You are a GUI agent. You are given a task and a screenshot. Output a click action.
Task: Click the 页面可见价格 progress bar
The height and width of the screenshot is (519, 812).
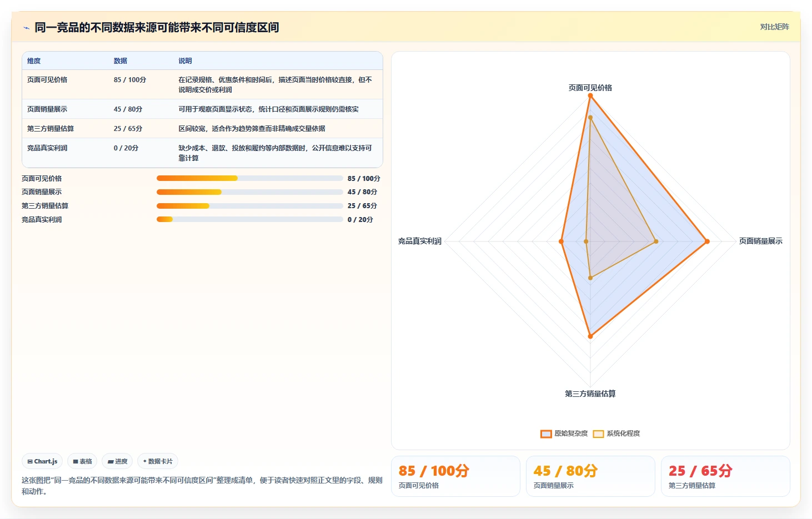click(249, 178)
